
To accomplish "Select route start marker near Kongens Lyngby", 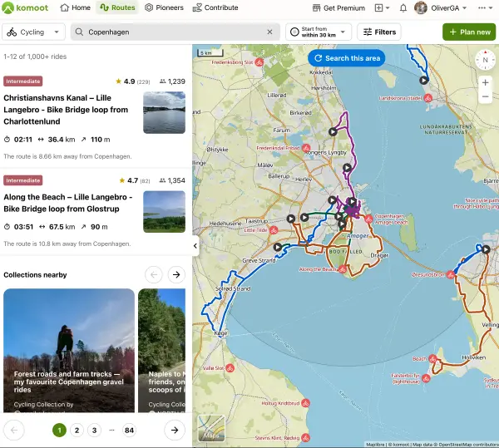I will click(347, 168).
